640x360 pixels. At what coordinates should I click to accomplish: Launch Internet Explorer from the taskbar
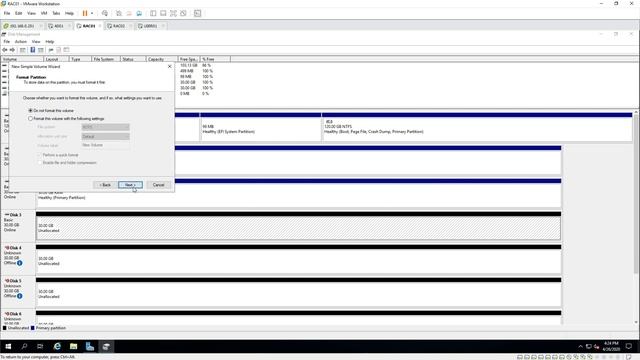pyautogui.click(x=57, y=347)
